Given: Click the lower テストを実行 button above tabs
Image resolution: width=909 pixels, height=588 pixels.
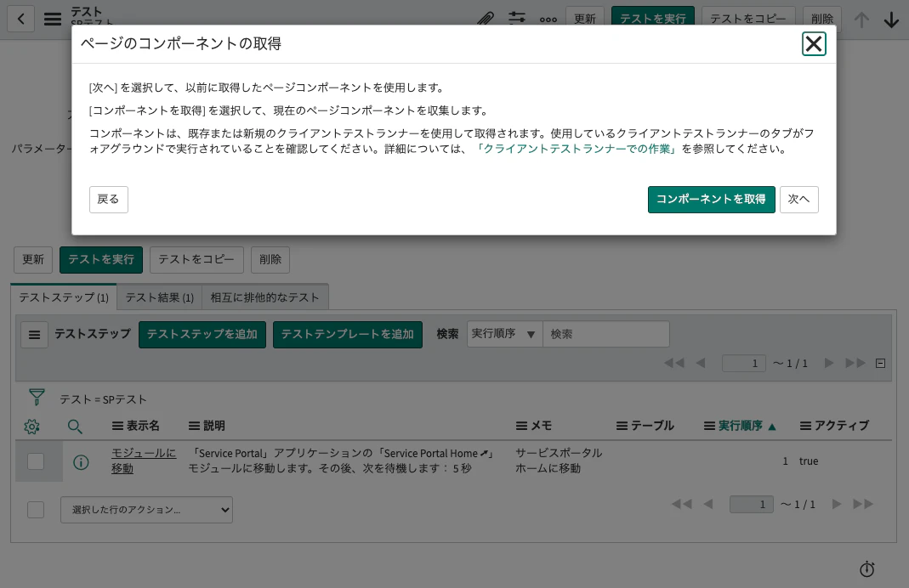Looking at the screenshot, I should click(x=101, y=259).
